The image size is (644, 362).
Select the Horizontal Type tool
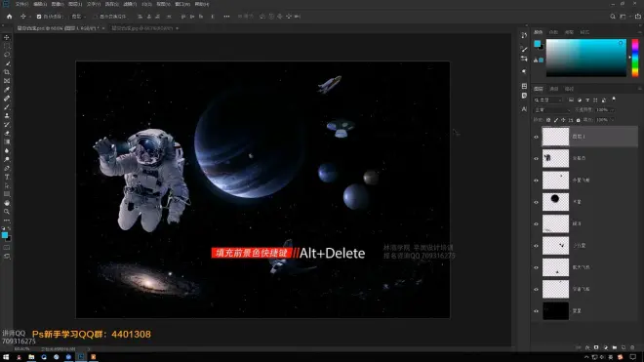(7, 177)
